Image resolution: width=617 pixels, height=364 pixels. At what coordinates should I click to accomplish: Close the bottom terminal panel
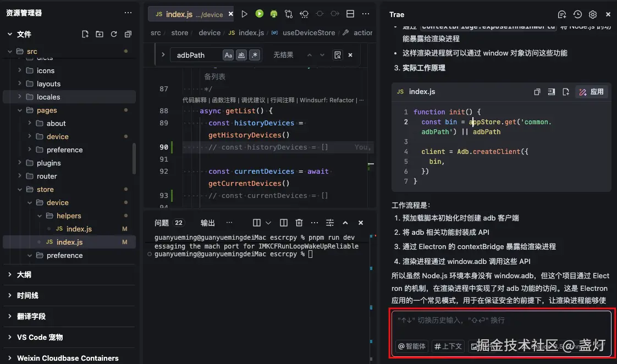tap(360, 223)
